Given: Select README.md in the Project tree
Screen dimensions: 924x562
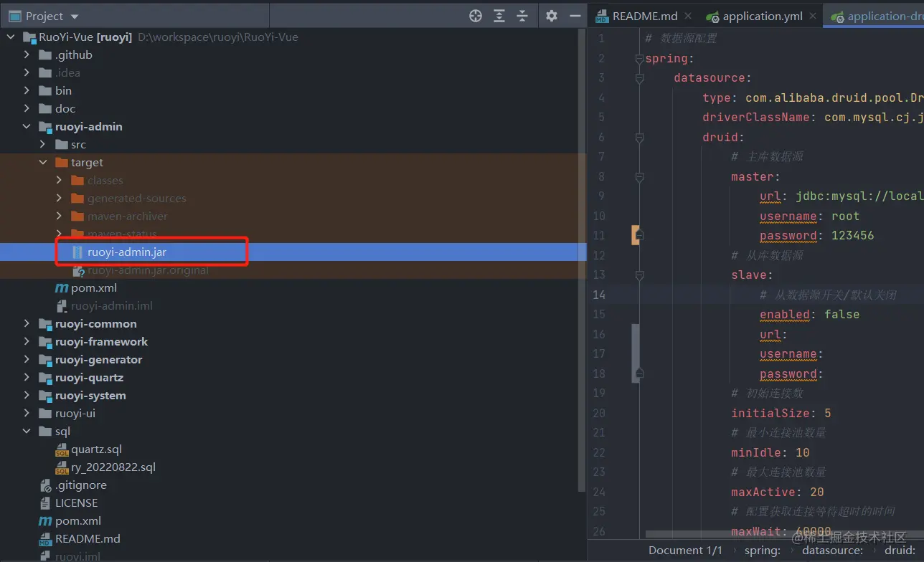Looking at the screenshot, I should [290, 539].
